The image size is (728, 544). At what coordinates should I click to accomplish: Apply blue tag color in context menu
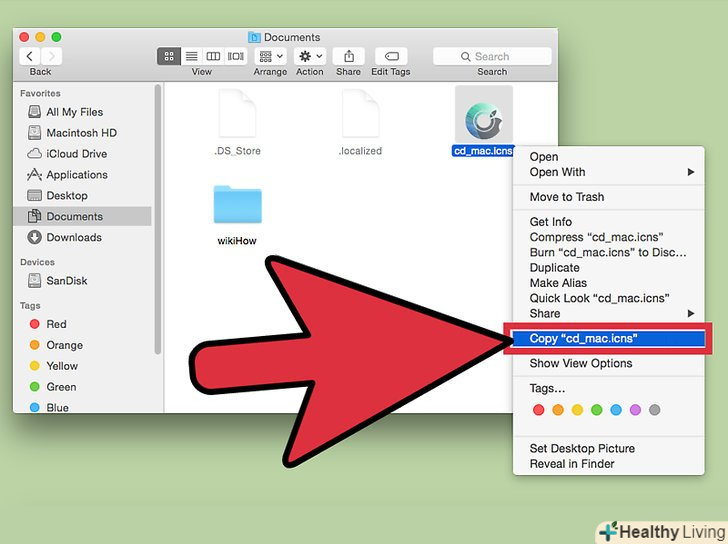point(616,410)
